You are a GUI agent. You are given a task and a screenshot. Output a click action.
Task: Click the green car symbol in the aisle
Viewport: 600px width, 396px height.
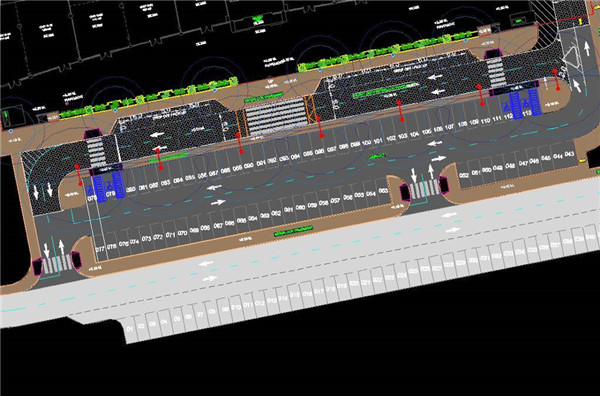(378, 156)
